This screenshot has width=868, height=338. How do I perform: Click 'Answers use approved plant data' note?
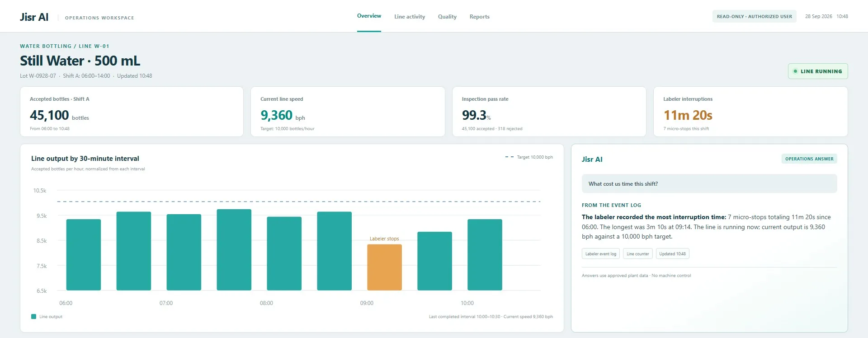pyautogui.click(x=615, y=276)
